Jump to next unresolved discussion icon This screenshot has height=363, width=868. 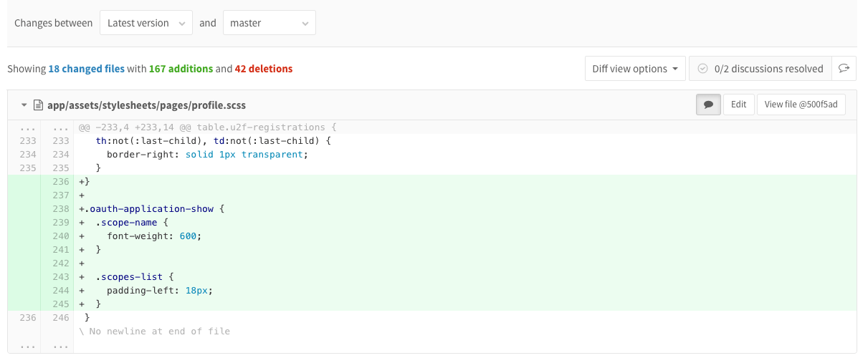click(x=844, y=69)
